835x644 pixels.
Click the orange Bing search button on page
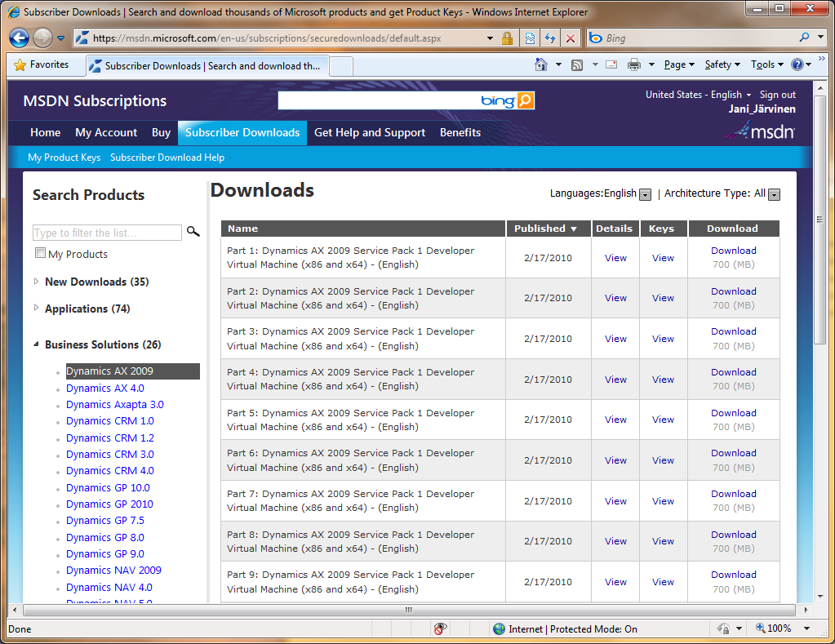(525, 100)
